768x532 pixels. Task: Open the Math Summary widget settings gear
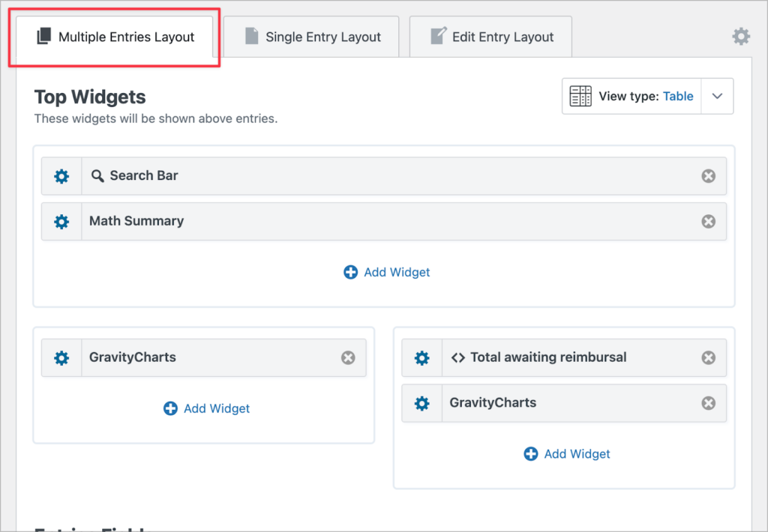pos(61,222)
